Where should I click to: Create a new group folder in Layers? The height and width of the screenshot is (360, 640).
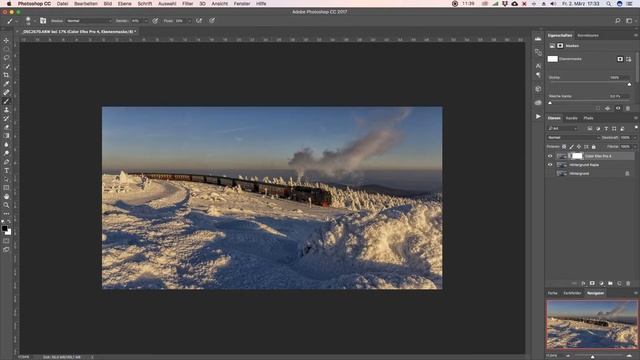click(610, 283)
